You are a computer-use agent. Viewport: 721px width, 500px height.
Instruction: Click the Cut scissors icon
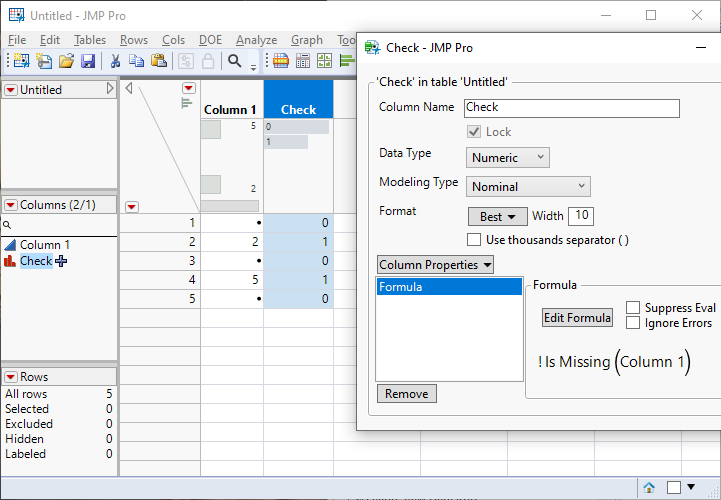point(115,61)
